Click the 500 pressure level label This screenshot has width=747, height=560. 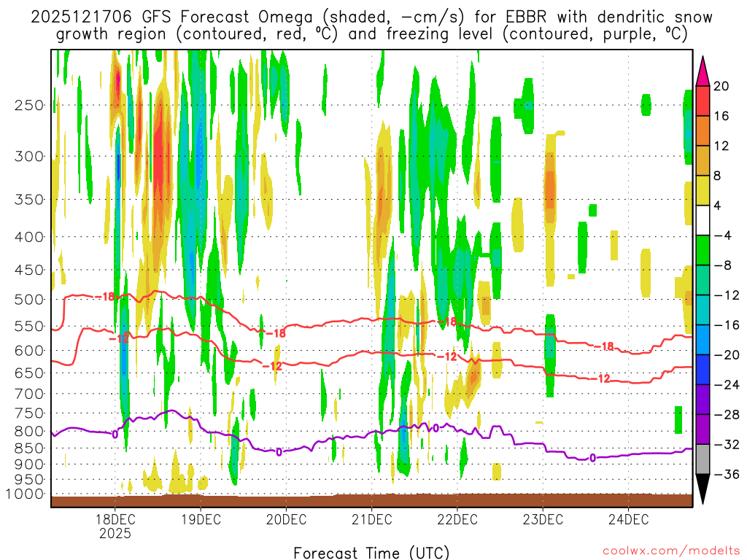pos(29,300)
